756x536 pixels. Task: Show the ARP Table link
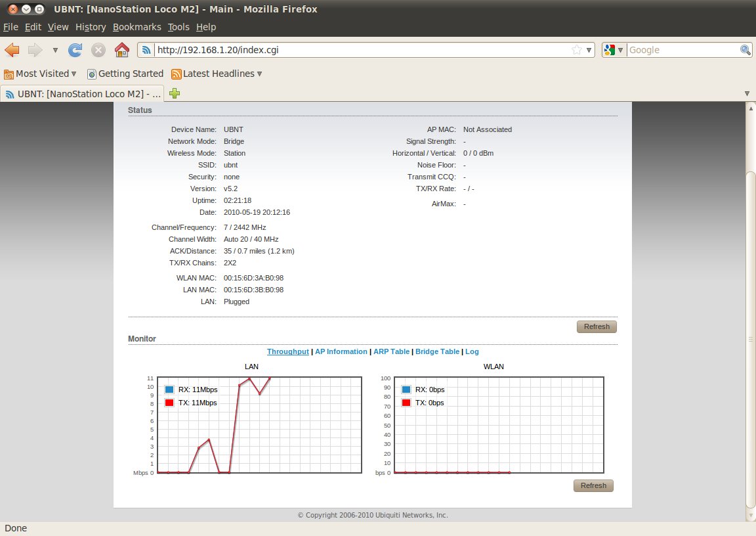[x=391, y=351]
